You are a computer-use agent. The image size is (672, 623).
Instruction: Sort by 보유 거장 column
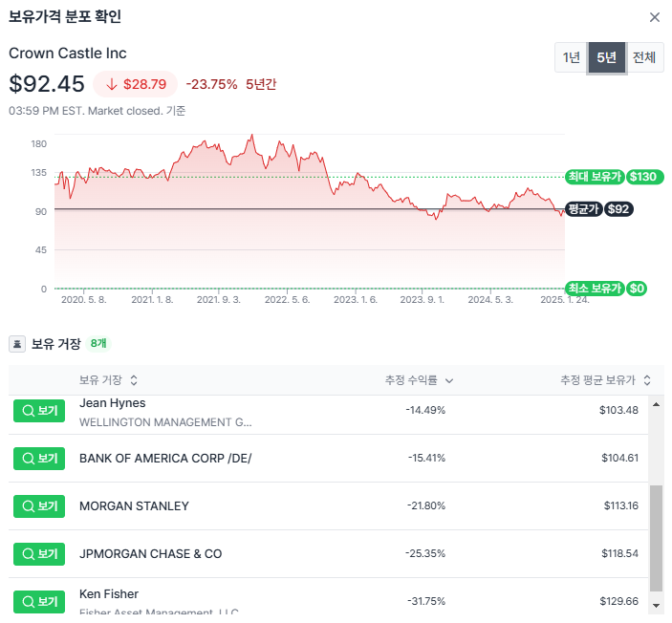tap(108, 380)
